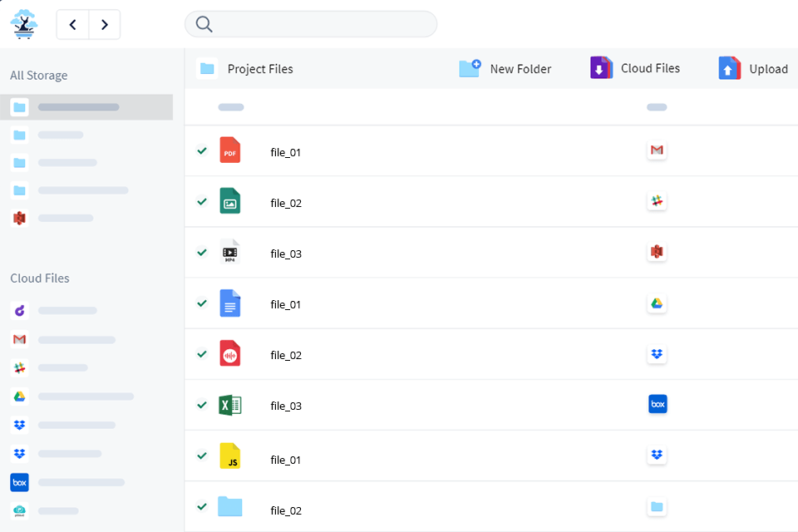The image size is (798, 532).
Task: Click the Google Docs file icon
Action: (230, 303)
